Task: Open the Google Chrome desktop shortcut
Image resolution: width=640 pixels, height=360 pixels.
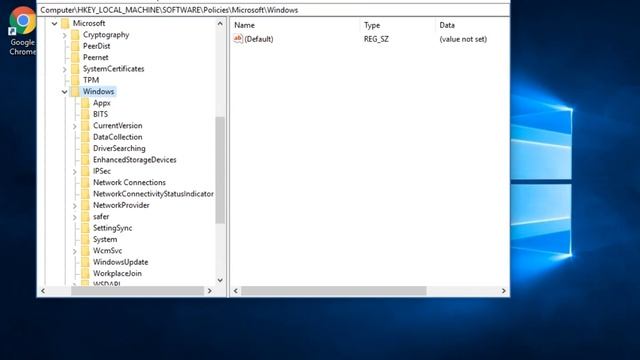Action: tap(22, 31)
